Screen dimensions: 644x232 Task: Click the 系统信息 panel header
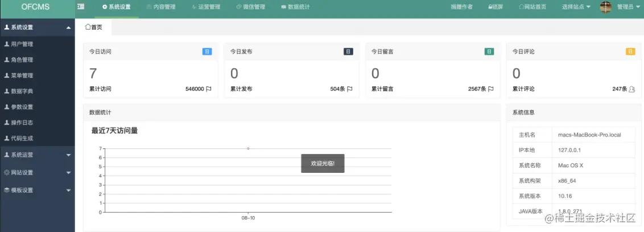[x=574, y=112]
